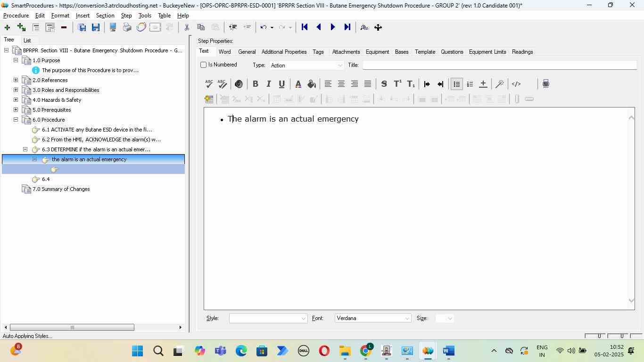Click the save floppy disk icon
The width and height of the screenshot is (644, 362).
point(96,27)
